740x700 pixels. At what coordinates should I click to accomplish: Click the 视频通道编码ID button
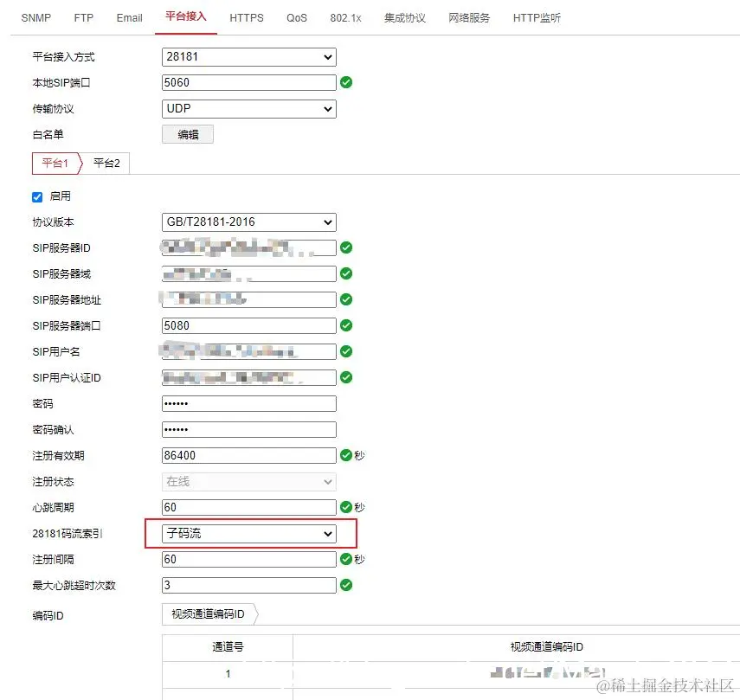tap(209, 615)
